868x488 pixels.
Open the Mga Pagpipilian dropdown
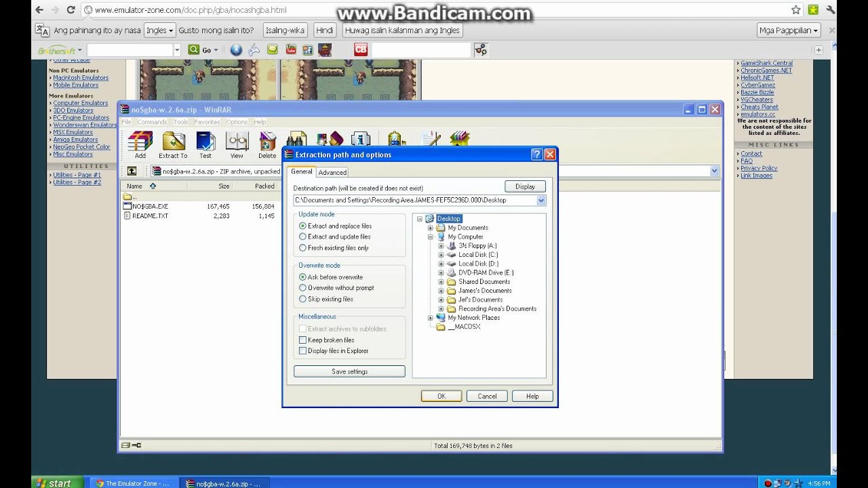coord(789,30)
